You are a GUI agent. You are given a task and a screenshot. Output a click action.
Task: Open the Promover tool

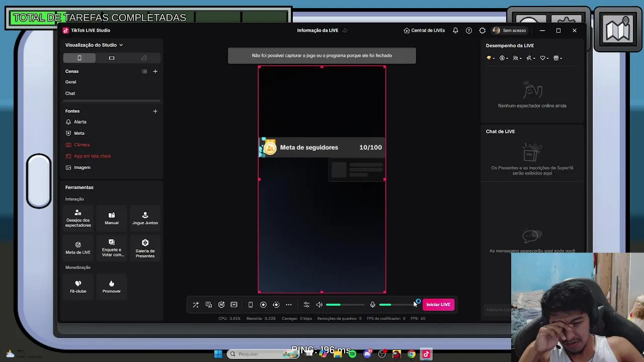coord(112,287)
